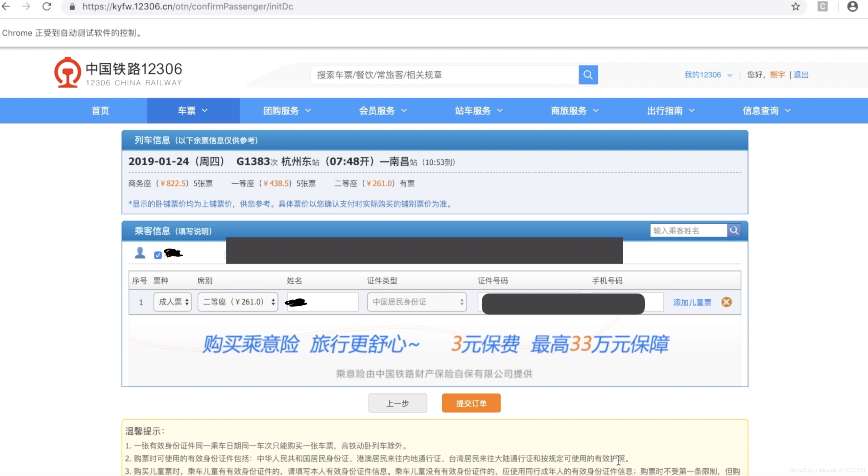The height and width of the screenshot is (476, 868).
Task: Click the browser back arrow
Action: (x=6, y=6)
